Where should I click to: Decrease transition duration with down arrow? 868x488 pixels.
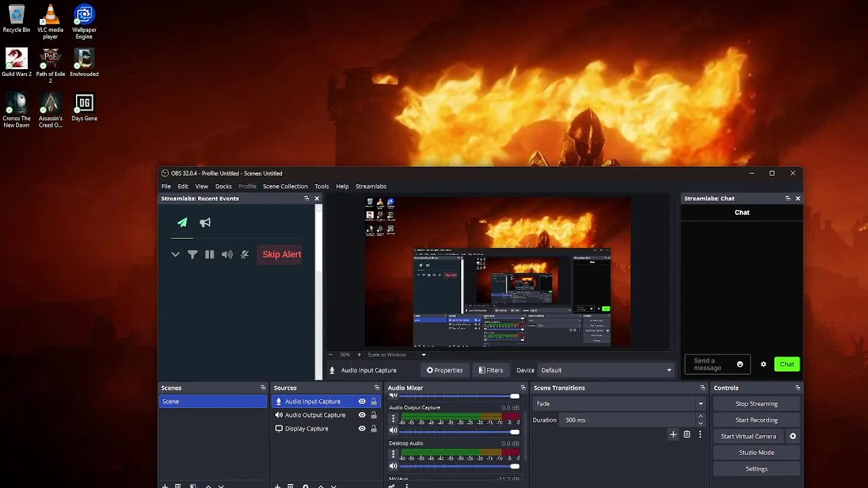click(x=701, y=424)
